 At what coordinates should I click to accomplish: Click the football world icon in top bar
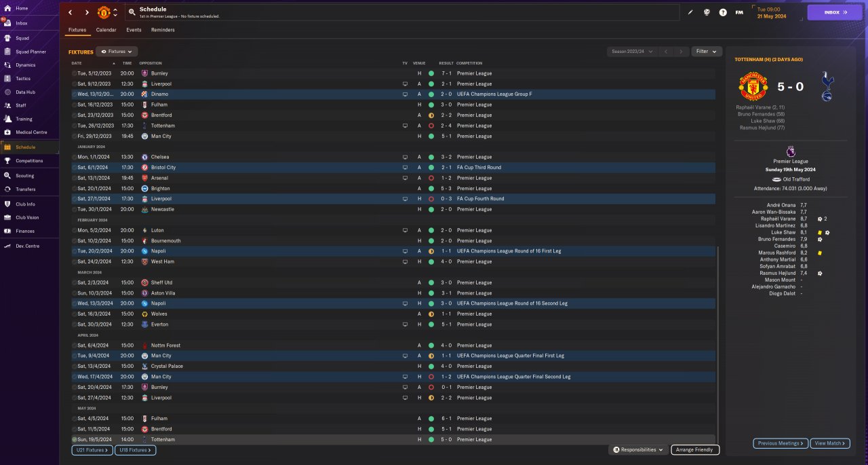click(x=707, y=12)
